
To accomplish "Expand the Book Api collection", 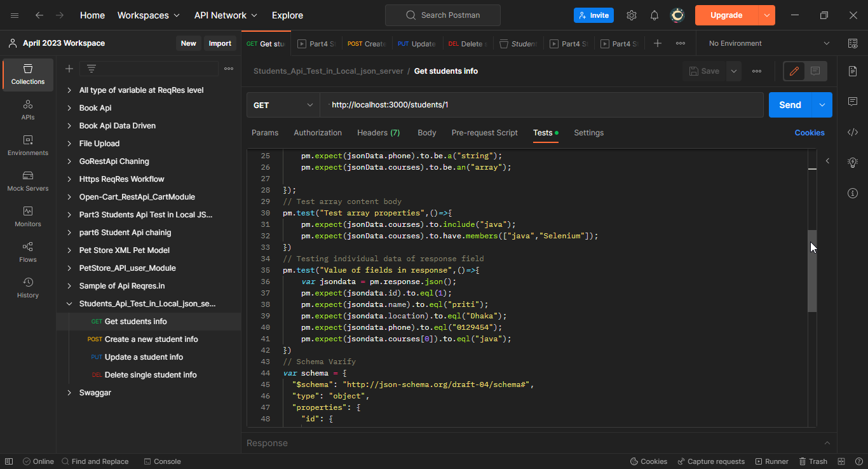I will point(70,108).
